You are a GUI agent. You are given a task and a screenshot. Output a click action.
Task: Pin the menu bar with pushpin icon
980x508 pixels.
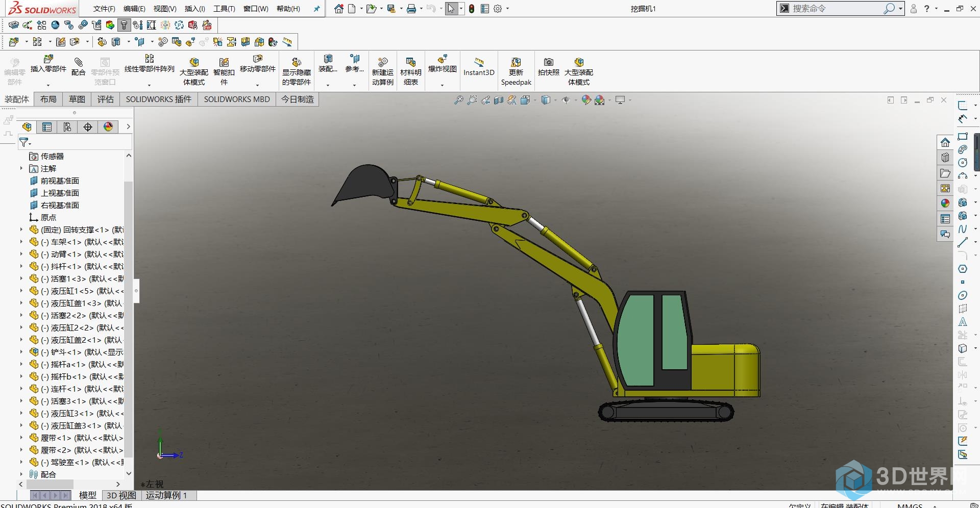point(316,9)
